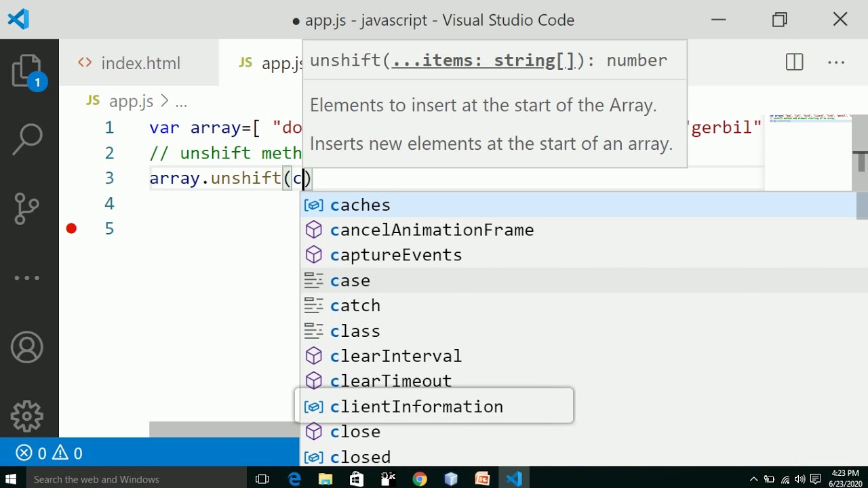Screen dimensions: 868x488
Task: Click the 'array.unshift(' code on line 3
Action: 220,178
